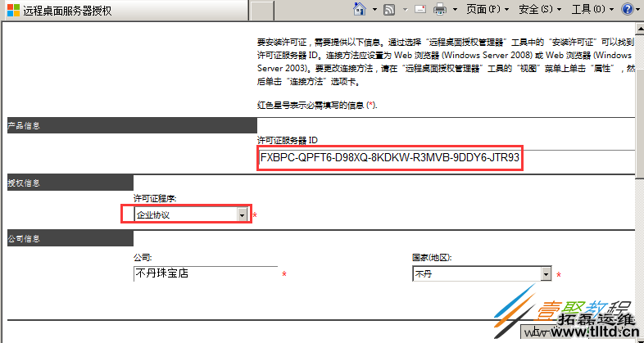This screenshot has width=644, height=343.
Task: Click the Read Mail envelope icon
Action: pos(420,9)
